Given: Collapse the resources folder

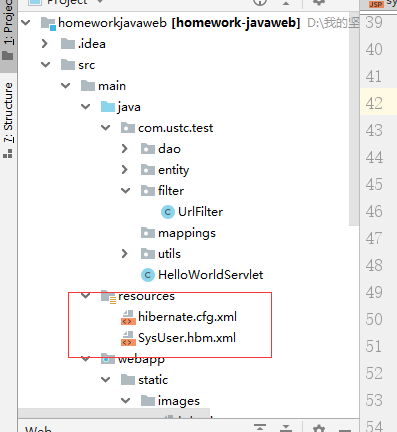Looking at the screenshot, I should pyautogui.click(x=86, y=296).
